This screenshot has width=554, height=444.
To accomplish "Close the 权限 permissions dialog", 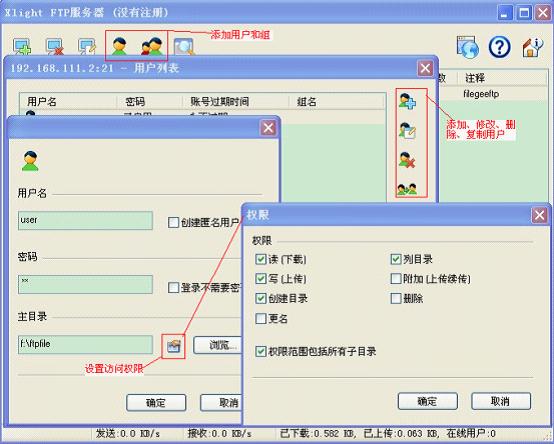I will [539, 215].
